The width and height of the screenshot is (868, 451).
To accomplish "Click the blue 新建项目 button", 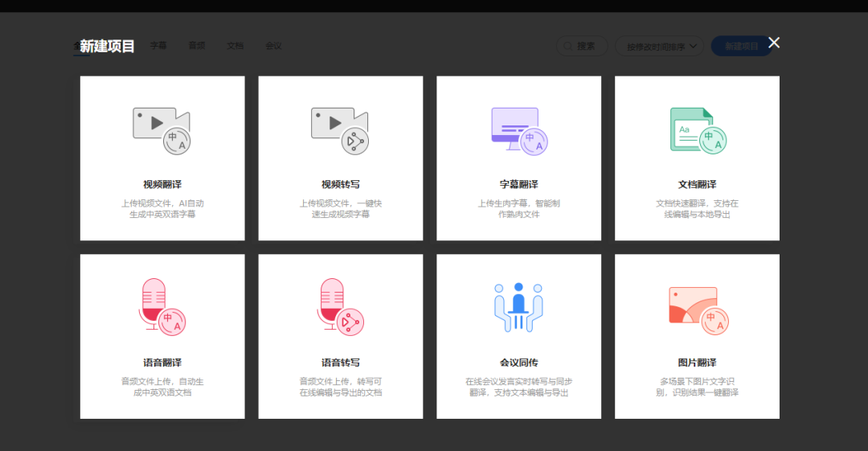I will click(x=741, y=46).
